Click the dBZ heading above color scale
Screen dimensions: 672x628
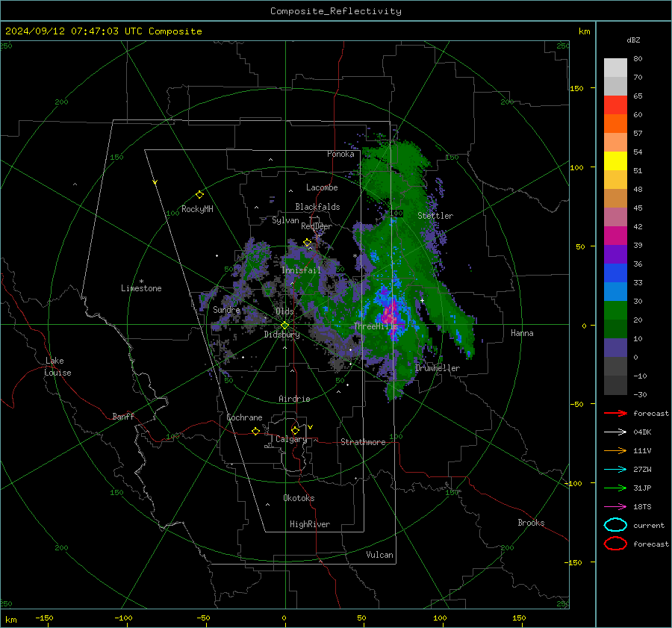(x=633, y=40)
